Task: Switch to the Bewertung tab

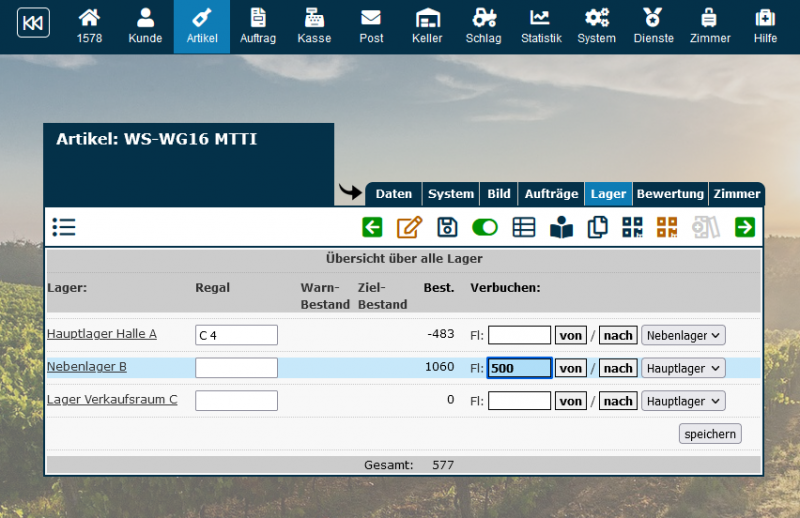Action: [x=670, y=194]
